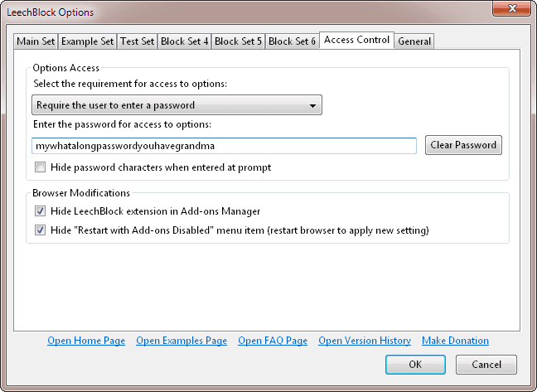
Task: Uncheck Hide LeechBlock extension in Add-ons Manager
Action: [41, 211]
